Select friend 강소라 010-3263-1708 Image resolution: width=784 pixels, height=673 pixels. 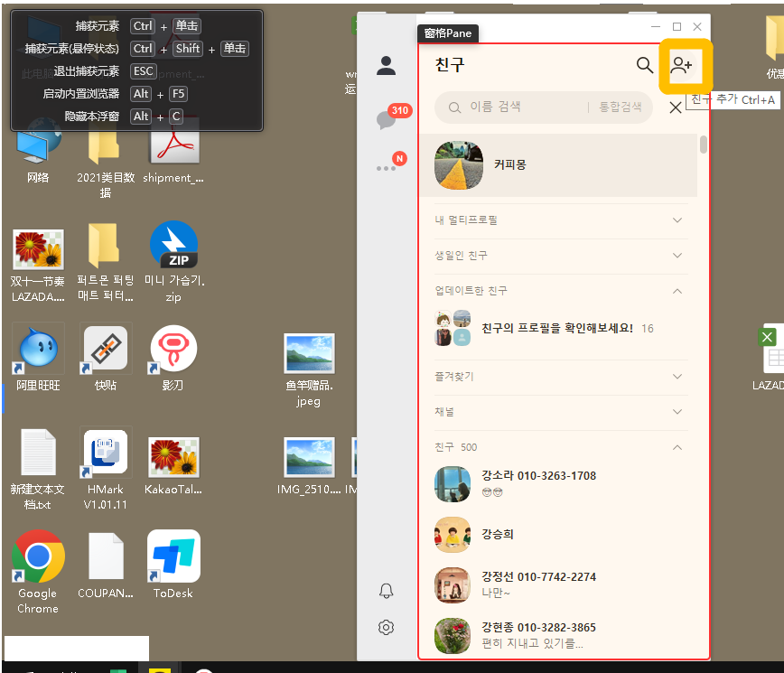pos(558,484)
